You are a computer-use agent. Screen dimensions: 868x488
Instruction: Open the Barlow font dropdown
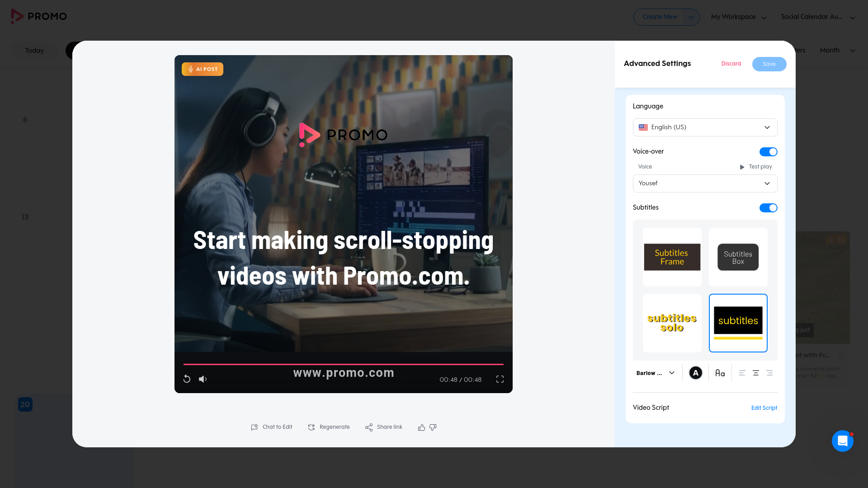click(655, 373)
